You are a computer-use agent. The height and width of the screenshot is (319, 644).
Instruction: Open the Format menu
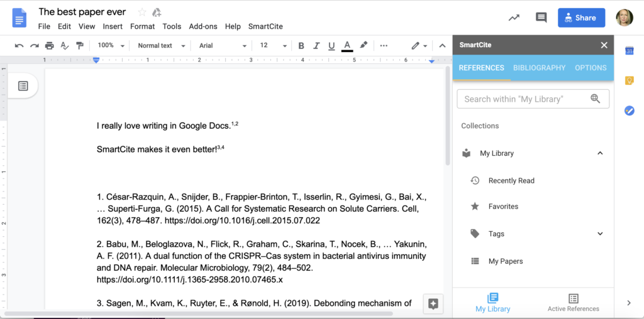pos(143,26)
